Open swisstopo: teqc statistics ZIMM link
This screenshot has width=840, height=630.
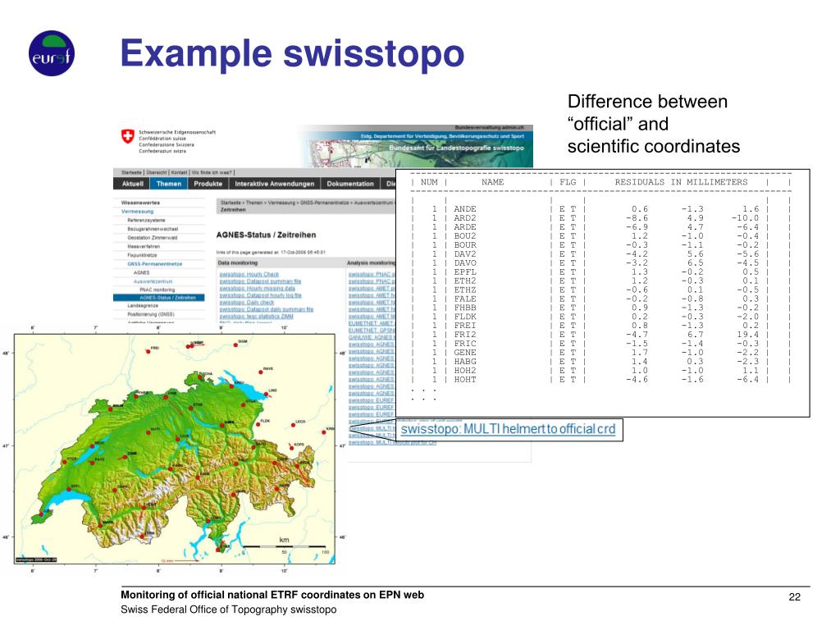256,316
